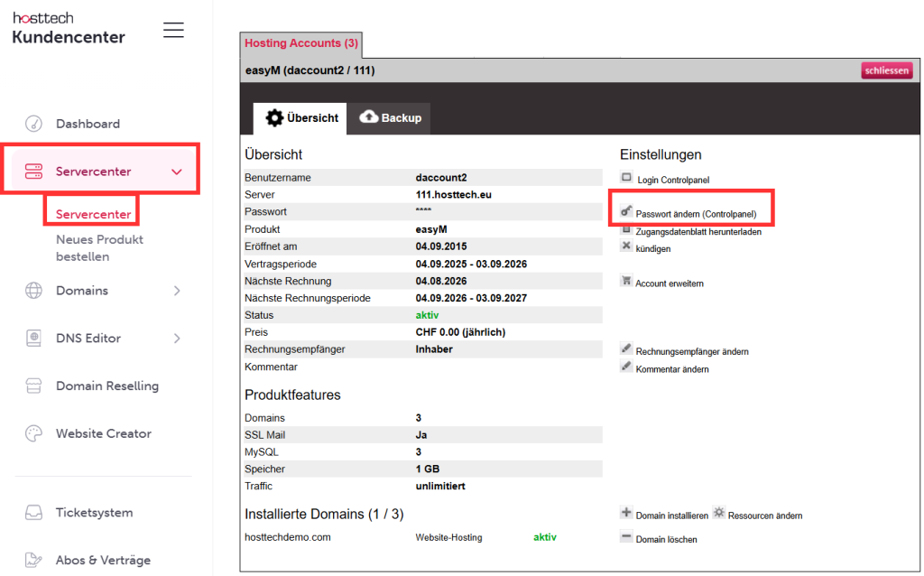This screenshot has width=924, height=576.
Task: Collapse the Servercenter chevron
Action: 177,172
